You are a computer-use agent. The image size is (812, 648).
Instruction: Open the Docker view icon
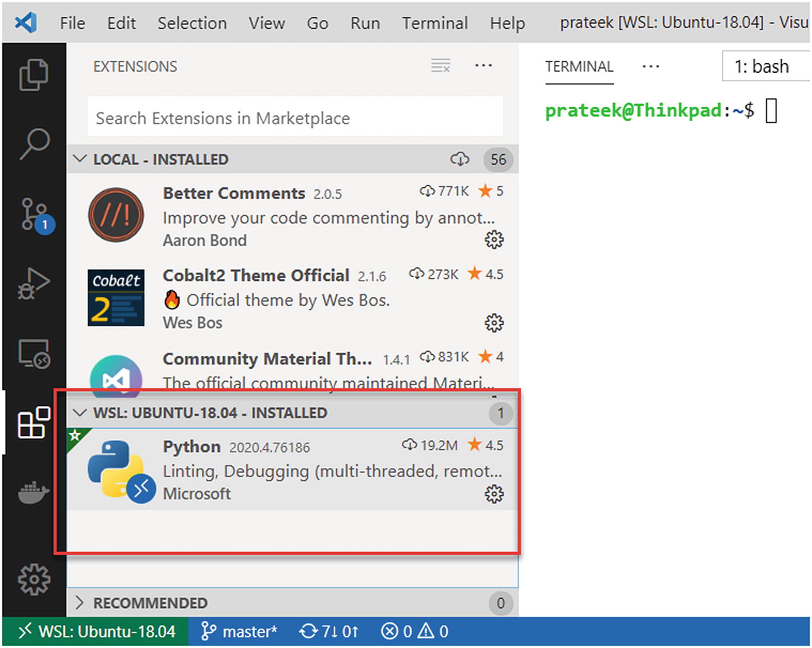pos(34,492)
